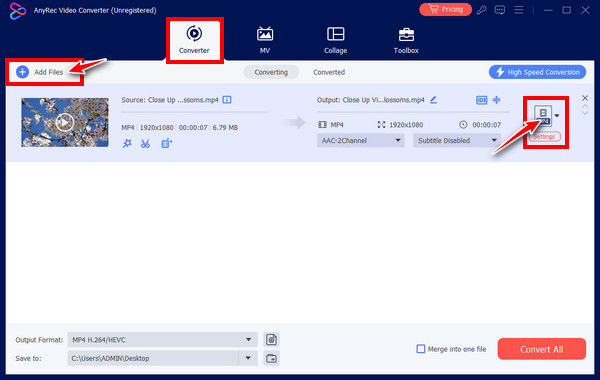Click the Add Files button

(x=39, y=72)
